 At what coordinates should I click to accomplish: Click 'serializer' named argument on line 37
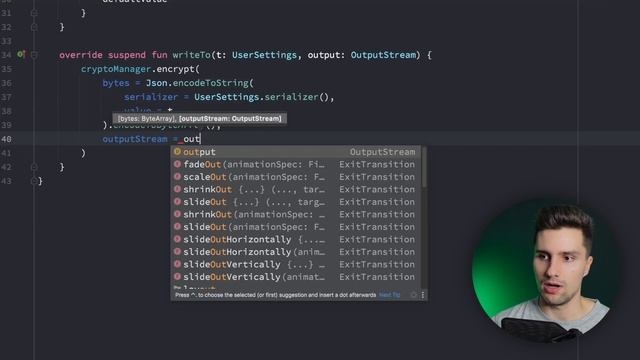(151, 97)
